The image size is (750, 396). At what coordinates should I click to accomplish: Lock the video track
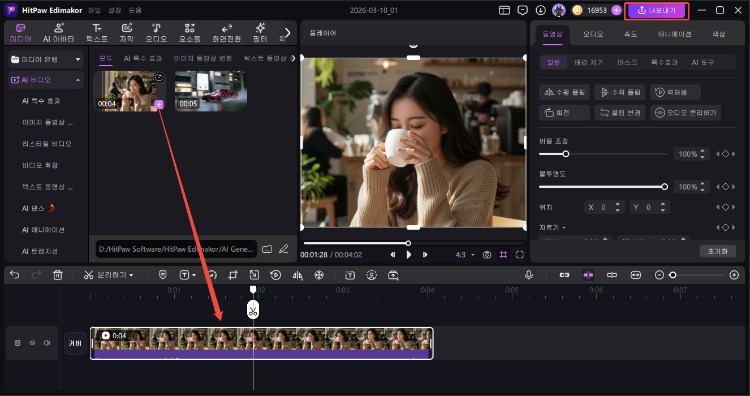point(18,343)
